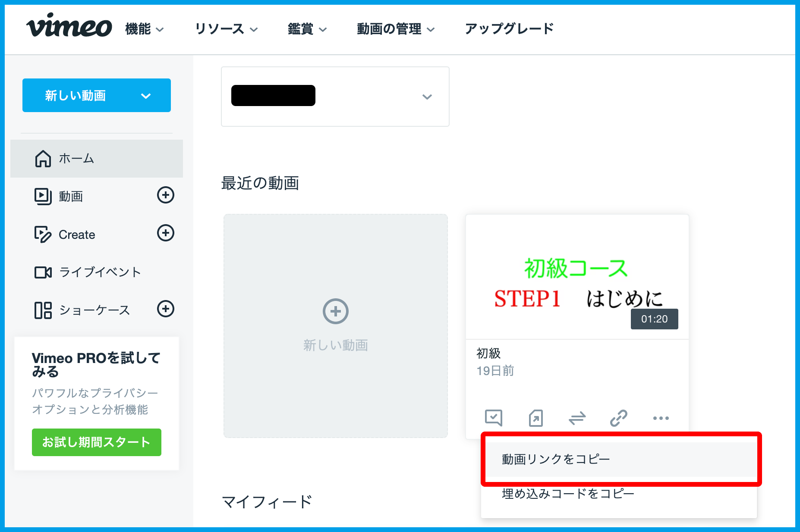Open the 動画の管理 dropdown
800x532 pixels.
[395, 29]
